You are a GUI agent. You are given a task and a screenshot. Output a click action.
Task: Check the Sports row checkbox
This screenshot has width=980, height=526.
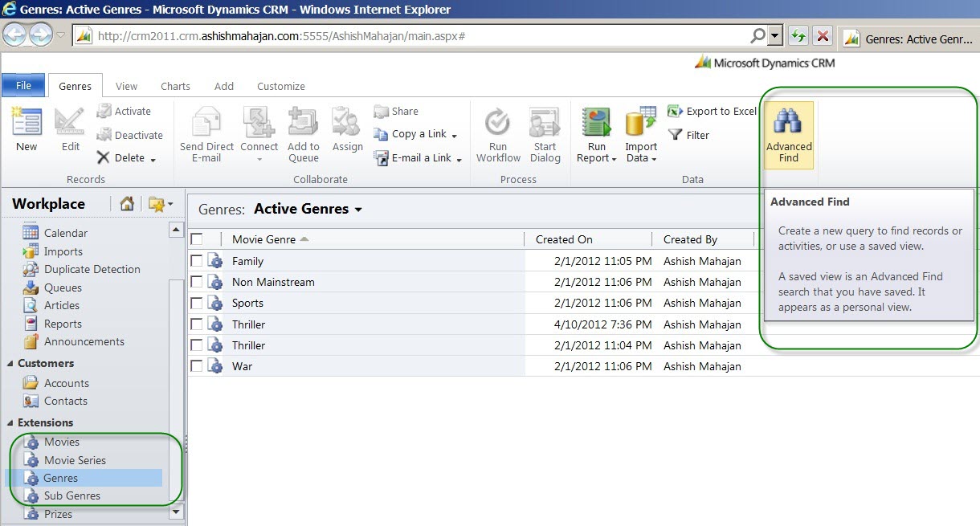[197, 303]
